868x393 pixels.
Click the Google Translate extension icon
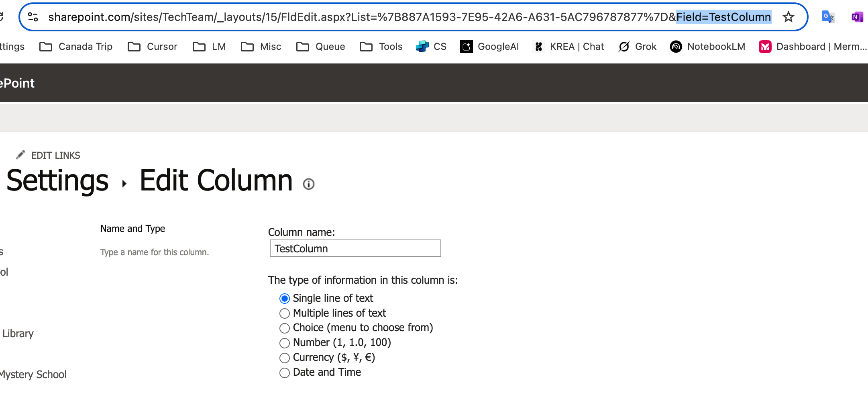click(828, 17)
